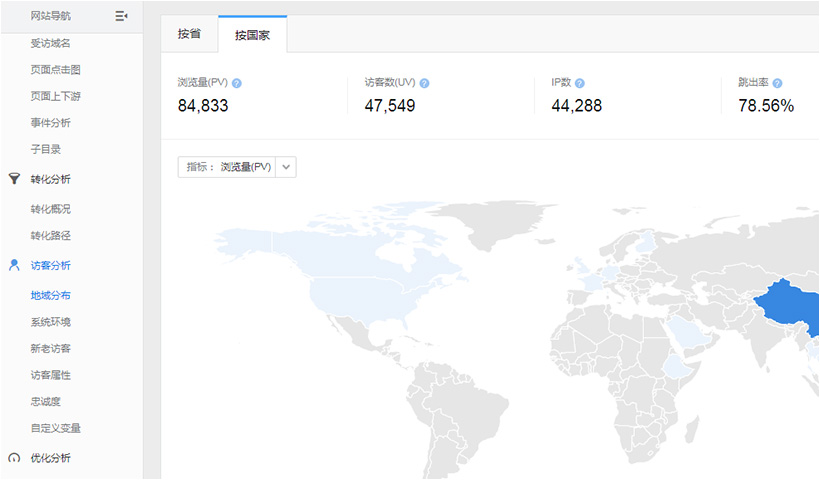Screen dimensions: 820x480
Task: Click the funnel icon beside 转化分析
Action: click(15, 179)
